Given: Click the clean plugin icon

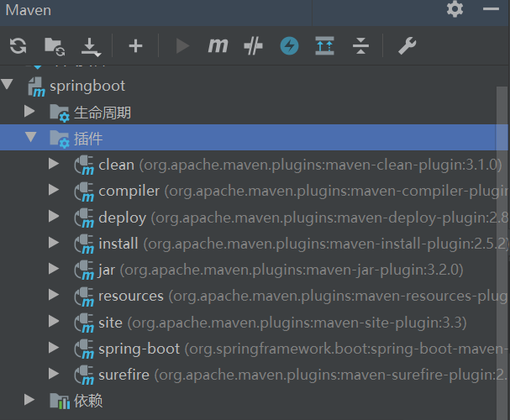Looking at the screenshot, I should (84, 165).
